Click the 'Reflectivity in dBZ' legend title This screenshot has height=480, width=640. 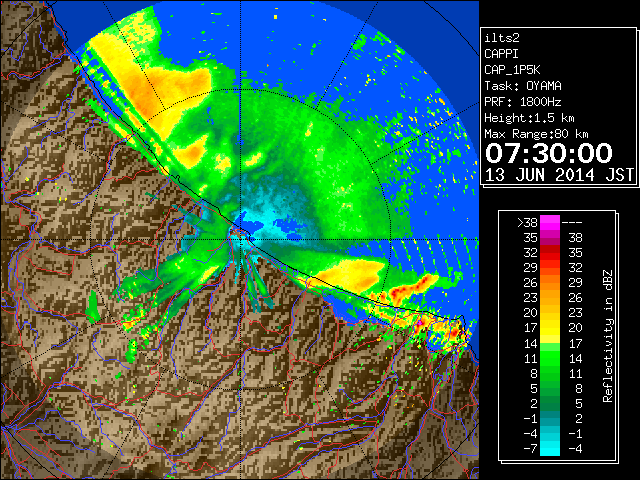(x=608, y=336)
